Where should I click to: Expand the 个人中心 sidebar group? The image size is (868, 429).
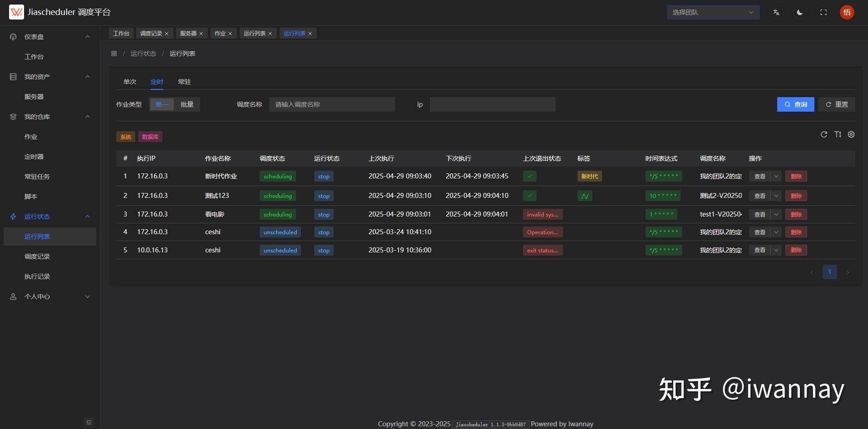pyautogui.click(x=88, y=296)
